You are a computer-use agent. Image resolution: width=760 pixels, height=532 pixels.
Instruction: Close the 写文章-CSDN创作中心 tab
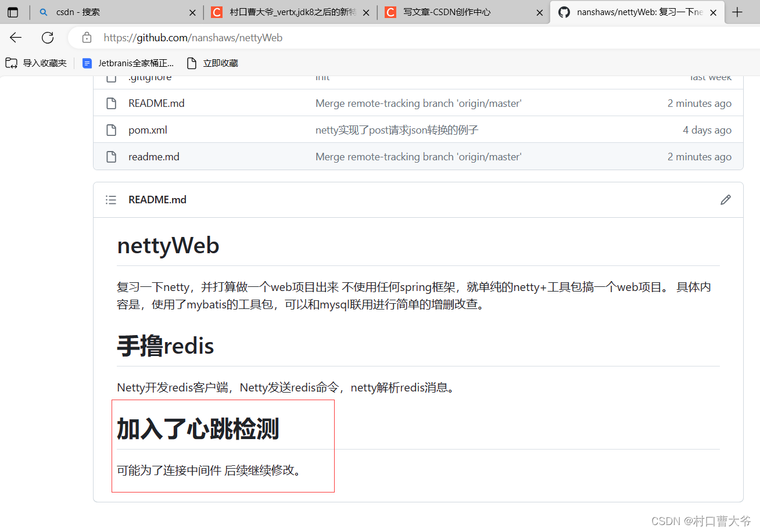point(540,12)
